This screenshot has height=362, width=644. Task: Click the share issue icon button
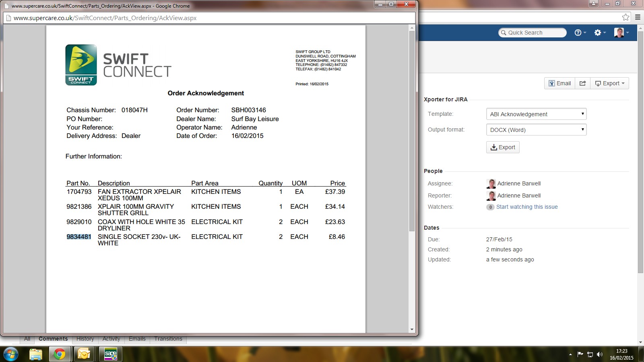[x=582, y=83]
